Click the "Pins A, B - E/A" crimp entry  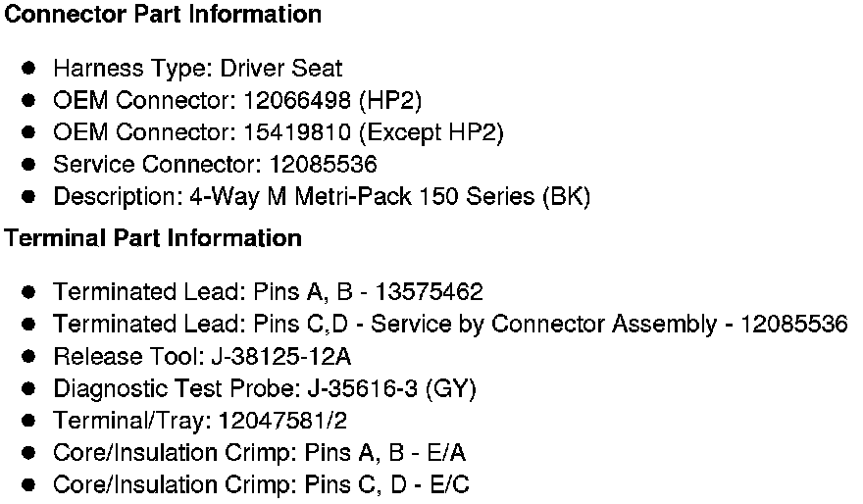pos(385,453)
